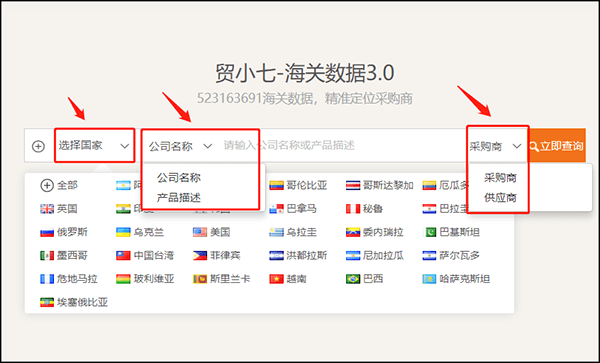Open the 公司名称 search type dropdown

pos(180,146)
